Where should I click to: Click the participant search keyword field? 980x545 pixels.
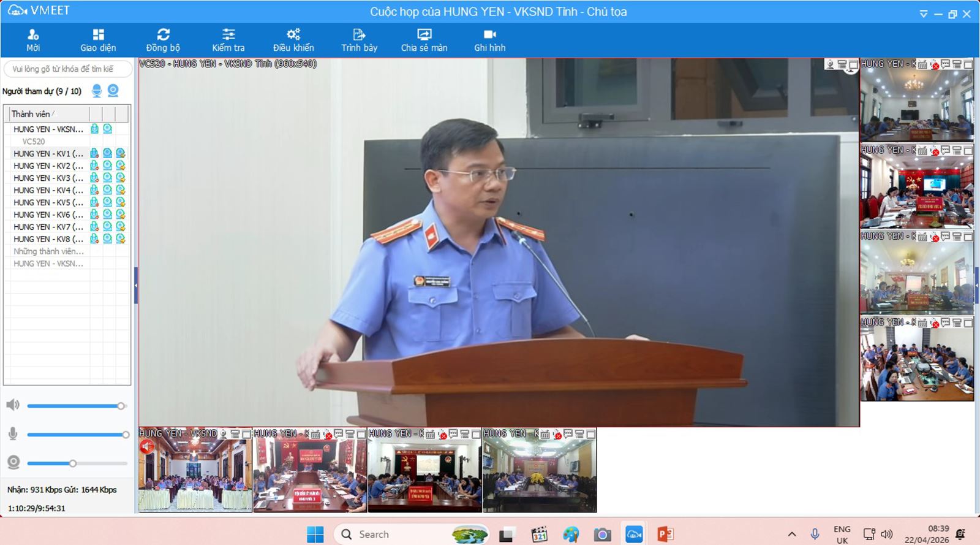point(67,69)
